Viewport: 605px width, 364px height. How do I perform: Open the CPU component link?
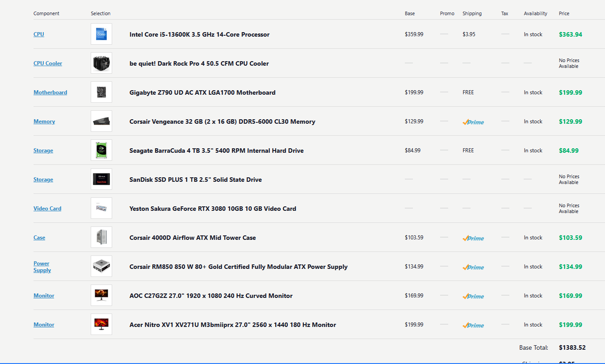point(39,34)
